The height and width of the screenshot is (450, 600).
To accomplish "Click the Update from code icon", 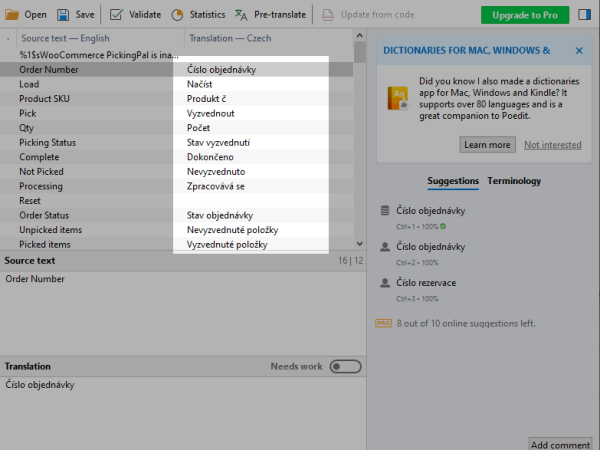I will pyautogui.click(x=328, y=15).
